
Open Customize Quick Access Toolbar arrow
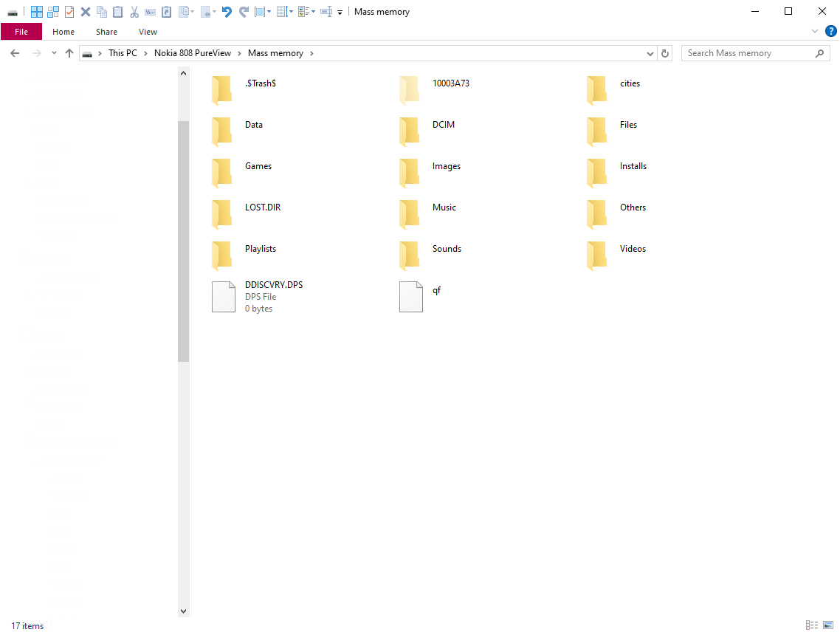[x=340, y=13]
